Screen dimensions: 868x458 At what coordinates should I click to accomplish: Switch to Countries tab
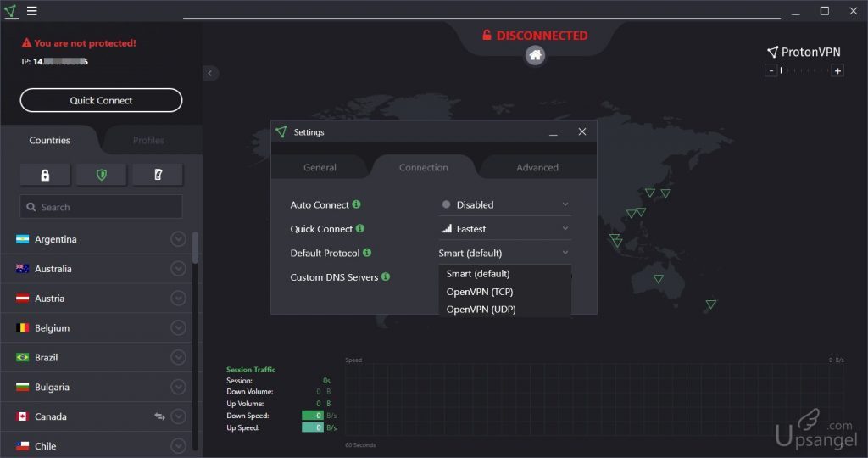(x=50, y=141)
